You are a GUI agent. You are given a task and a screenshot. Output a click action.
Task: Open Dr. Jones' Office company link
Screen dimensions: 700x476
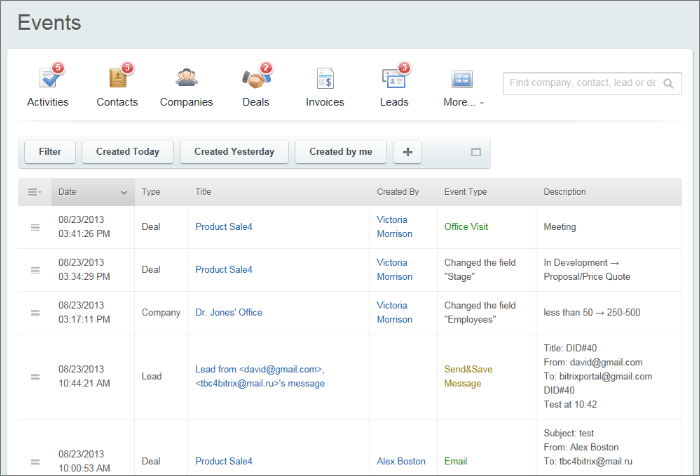pyautogui.click(x=229, y=313)
